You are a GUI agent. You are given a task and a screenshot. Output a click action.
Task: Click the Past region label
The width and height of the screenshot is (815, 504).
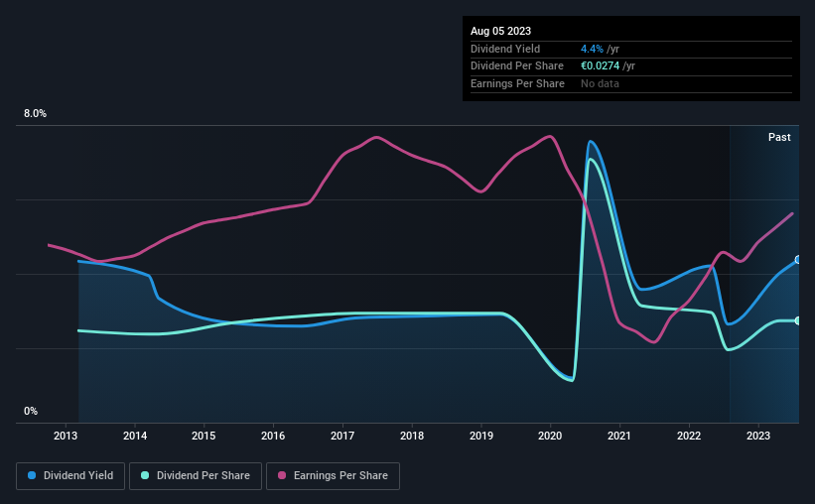[x=779, y=137]
